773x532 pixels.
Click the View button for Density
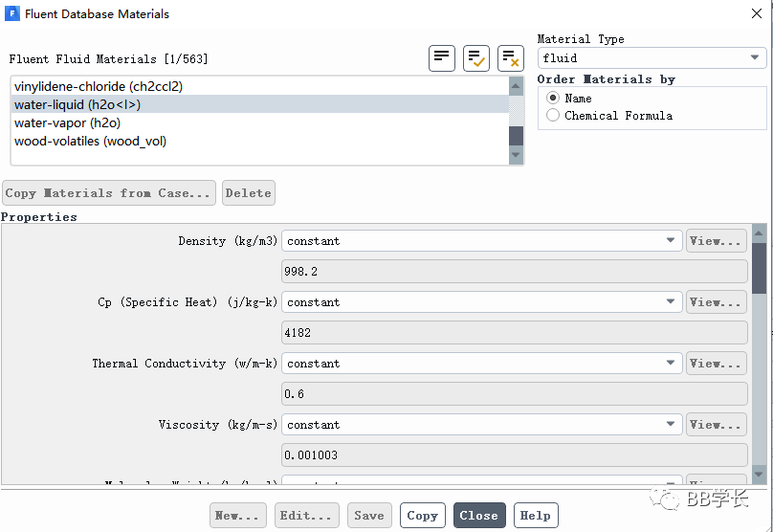coord(716,240)
